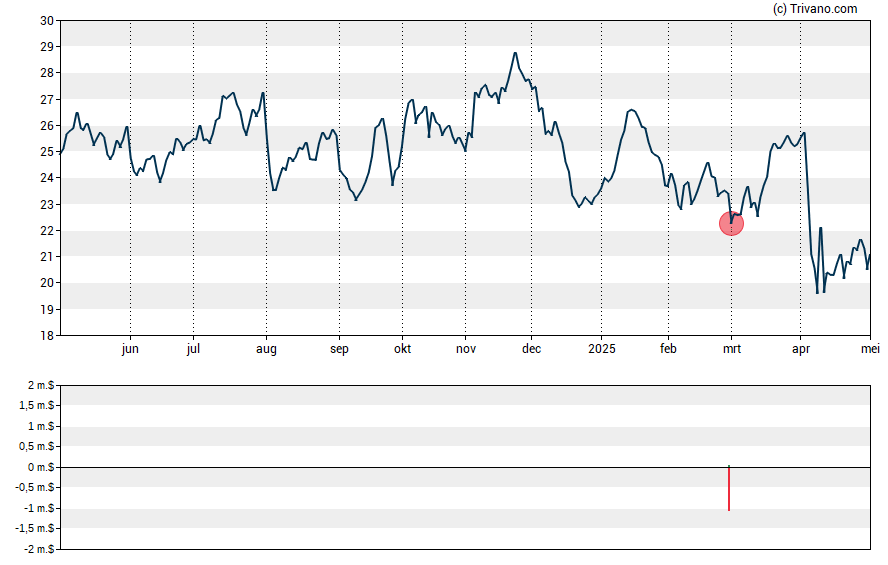Click the 'apr' month label
The width and height of the screenshot is (888, 565).
pyautogui.click(x=801, y=349)
